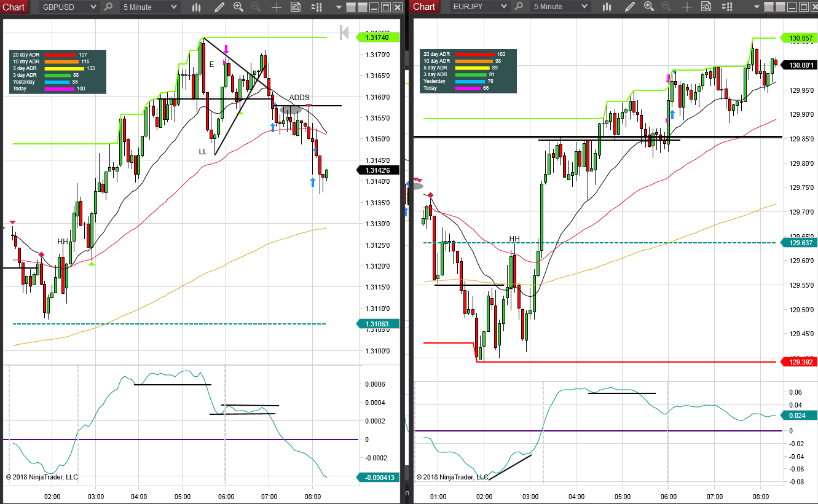Open 5 Minute interval dropdown in GBPUSD chart
The image size is (818, 504).
(149, 7)
